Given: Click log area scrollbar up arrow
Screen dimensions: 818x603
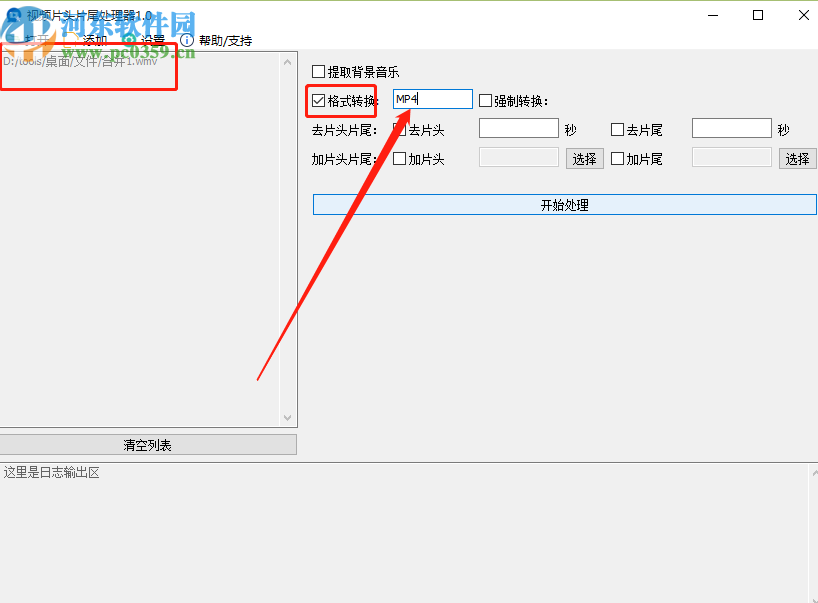Looking at the screenshot, I should coord(814,473).
